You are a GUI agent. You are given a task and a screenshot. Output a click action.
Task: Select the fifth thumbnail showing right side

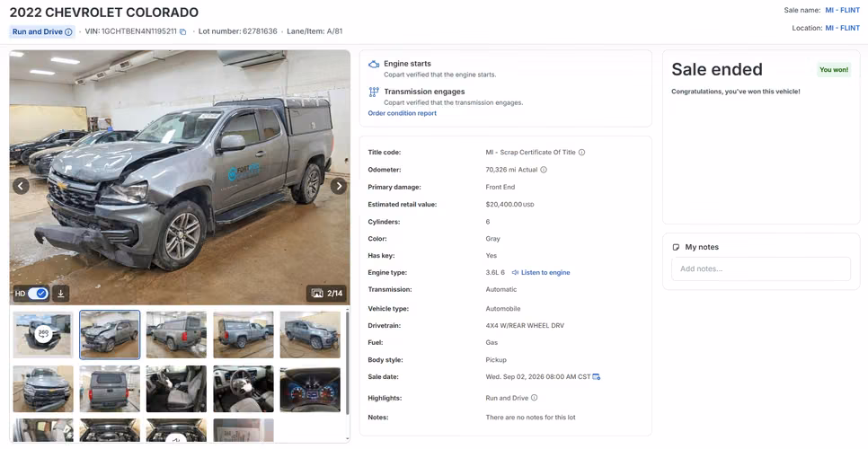click(x=310, y=335)
